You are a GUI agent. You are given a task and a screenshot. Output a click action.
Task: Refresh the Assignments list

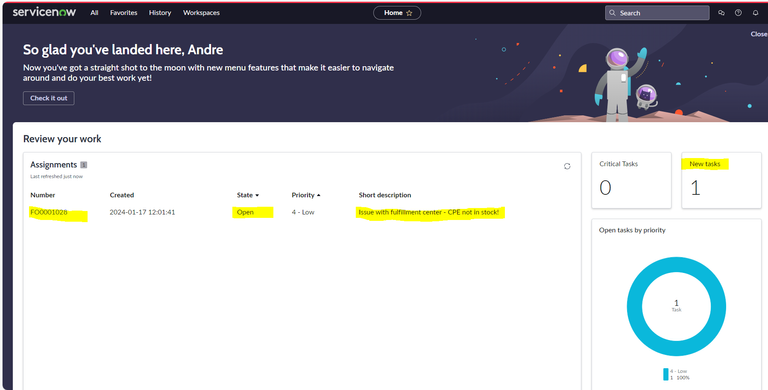coord(567,167)
